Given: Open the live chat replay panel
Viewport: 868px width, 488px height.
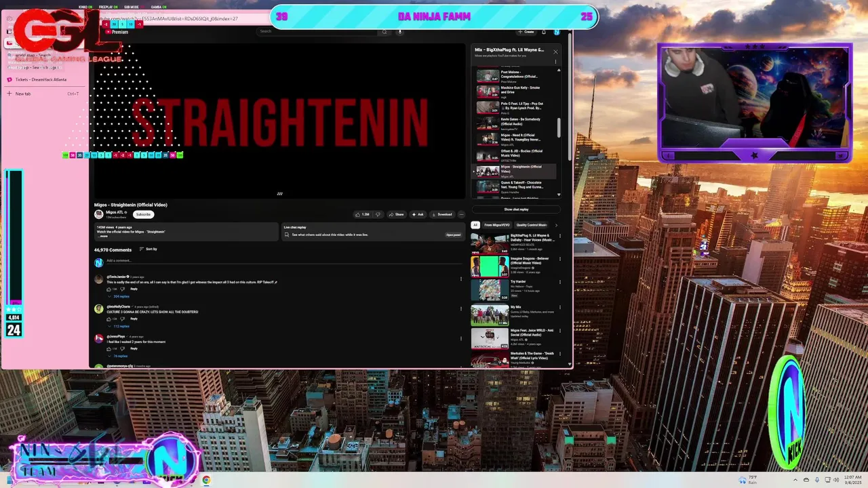Looking at the screenshot, I should click(x=453, y=235).
